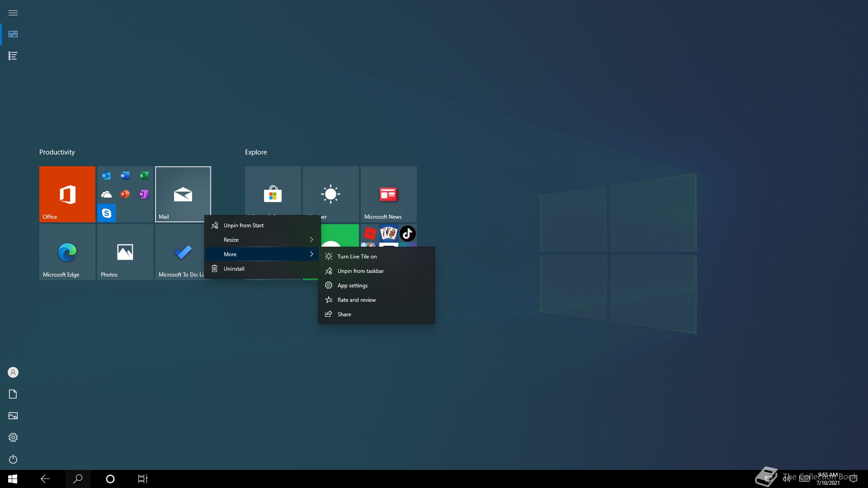This screenshot has width=868, height=488.
Task: Open TikTok small tile
Action: (407, 234)
